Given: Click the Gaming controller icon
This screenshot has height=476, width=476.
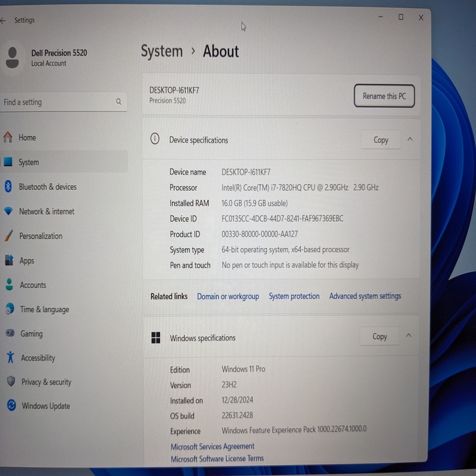Looking at the screenshot, I should pyautogui.click(x=10, y=333).
